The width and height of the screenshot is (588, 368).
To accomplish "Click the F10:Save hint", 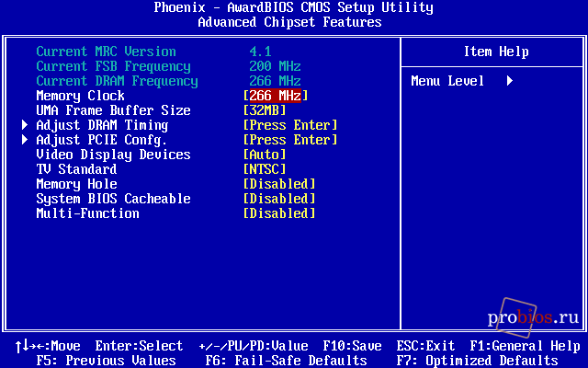I will coord(352,346).
